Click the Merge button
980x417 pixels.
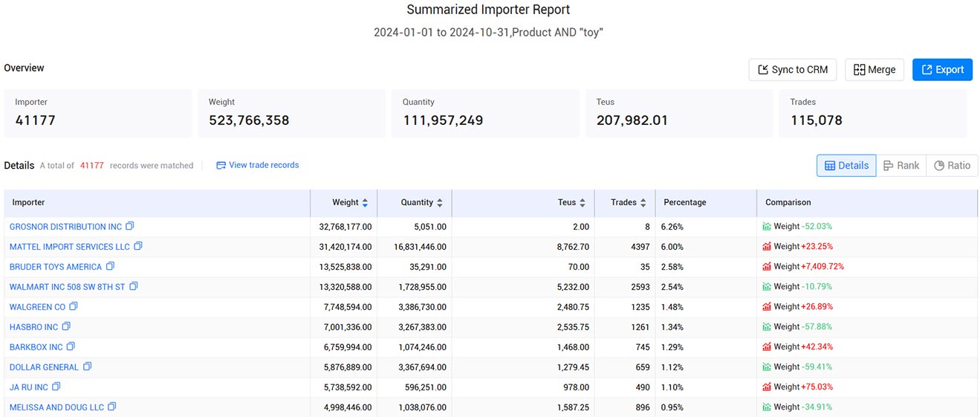874,70
